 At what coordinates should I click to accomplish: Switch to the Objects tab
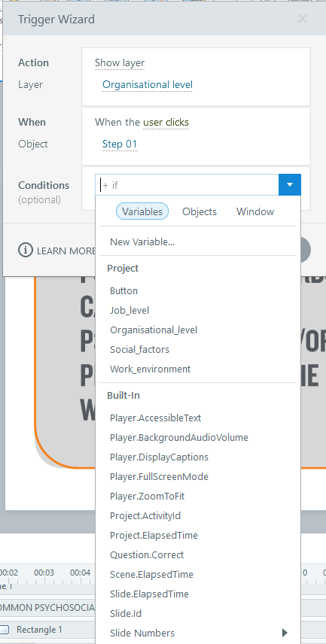(x=200, y=211)
